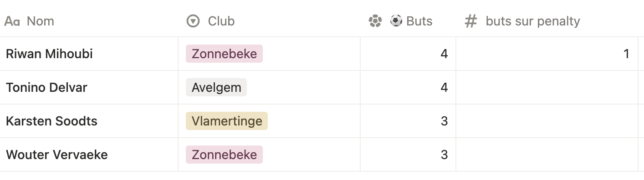Click the pink Zonnebeke tag for Riwan Mihoubi
The image size is (644, 180).
coord(224,54)
